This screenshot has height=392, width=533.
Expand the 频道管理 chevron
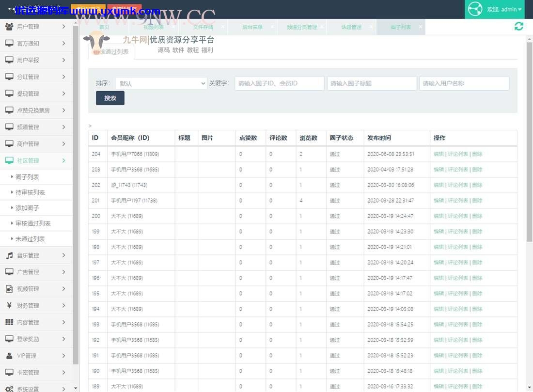click(x=63, y=127)
